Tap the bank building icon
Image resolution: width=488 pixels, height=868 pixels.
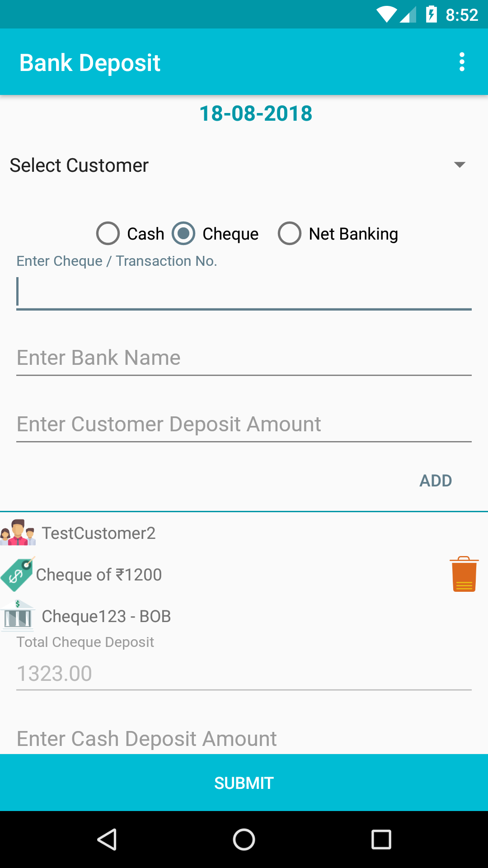18,616
